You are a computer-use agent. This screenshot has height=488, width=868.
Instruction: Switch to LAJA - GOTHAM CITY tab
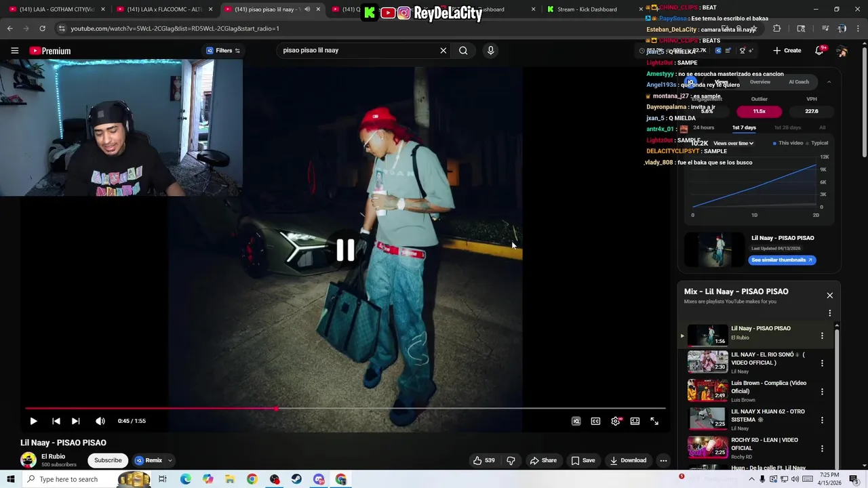tap(55, 9)
